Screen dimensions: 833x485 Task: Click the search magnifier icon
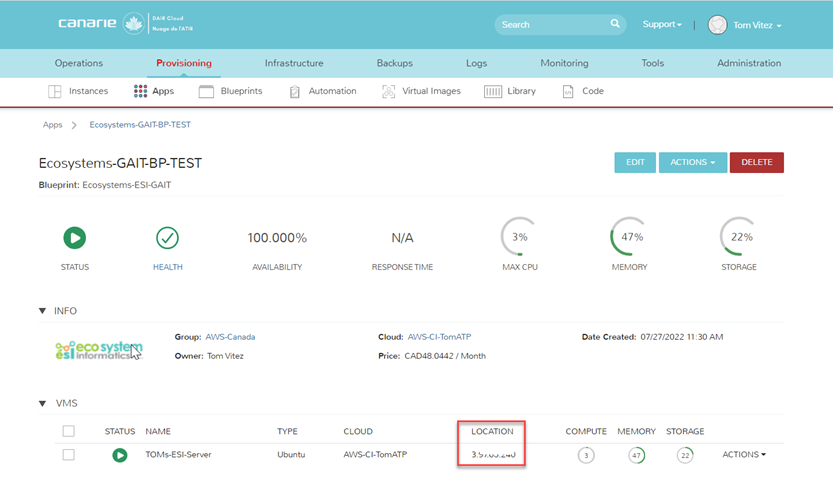[x=615, y=24]
